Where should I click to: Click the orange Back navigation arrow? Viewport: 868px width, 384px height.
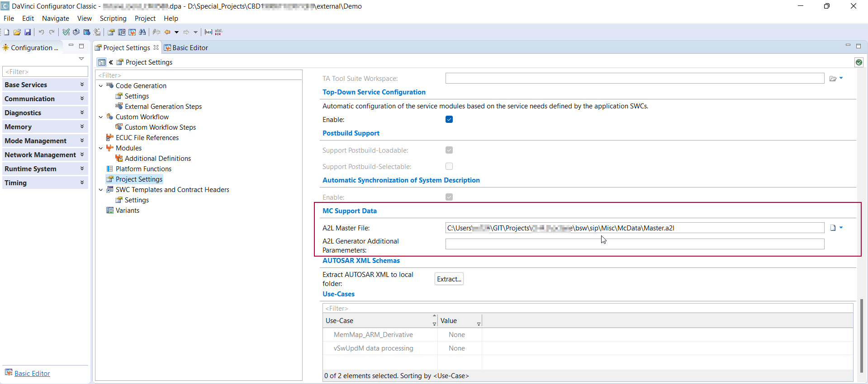[x=167, y=32]
